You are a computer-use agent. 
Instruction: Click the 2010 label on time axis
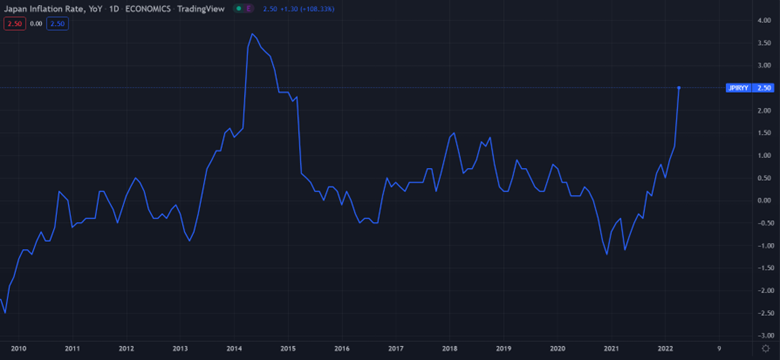pos(18,348)
